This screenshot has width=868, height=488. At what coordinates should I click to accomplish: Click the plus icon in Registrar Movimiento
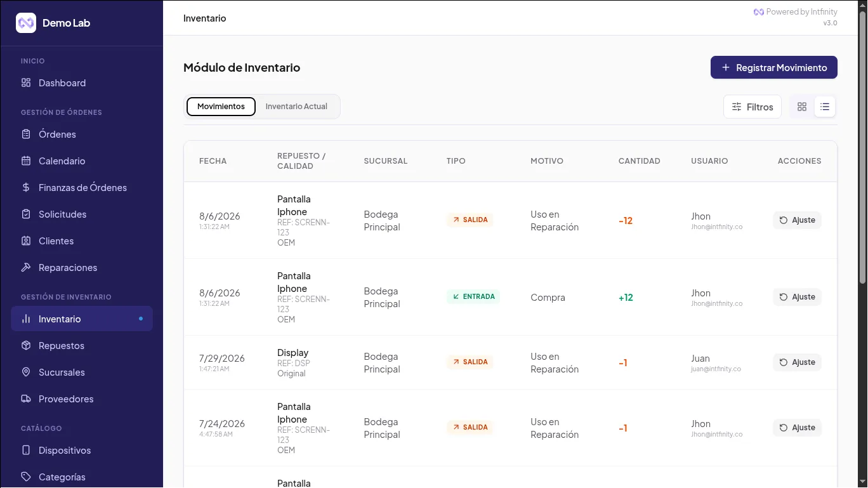726,67
